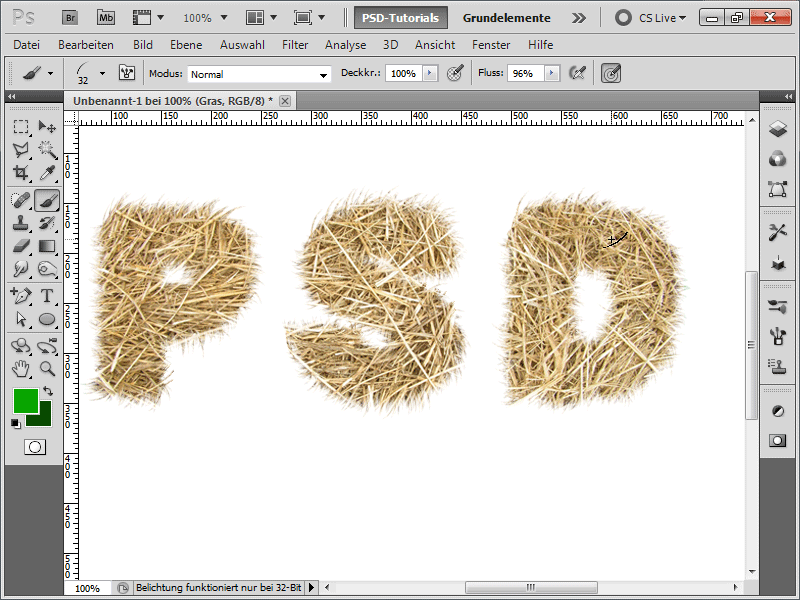
Task: Open the Clone Source panel icon
Action: coord(778,365)
